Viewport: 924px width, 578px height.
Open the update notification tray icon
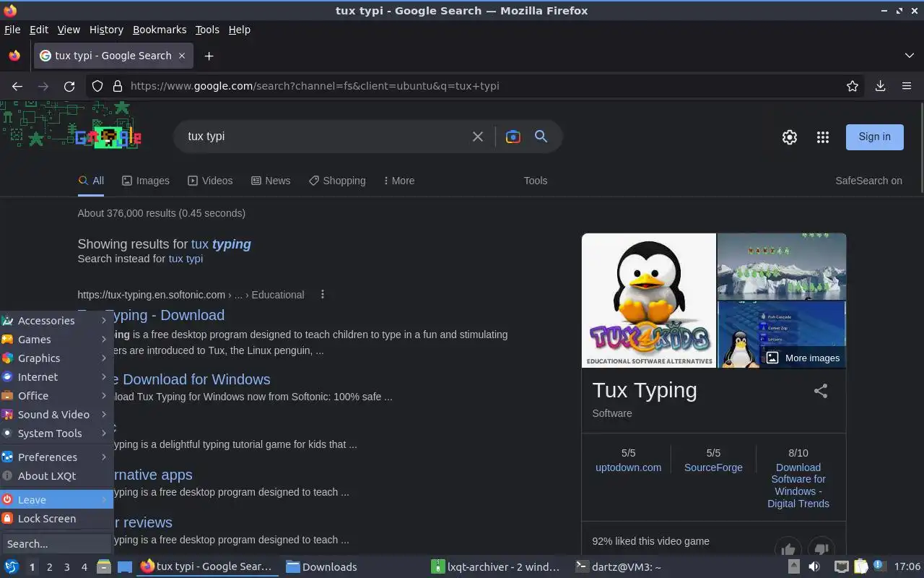[879, 566]
